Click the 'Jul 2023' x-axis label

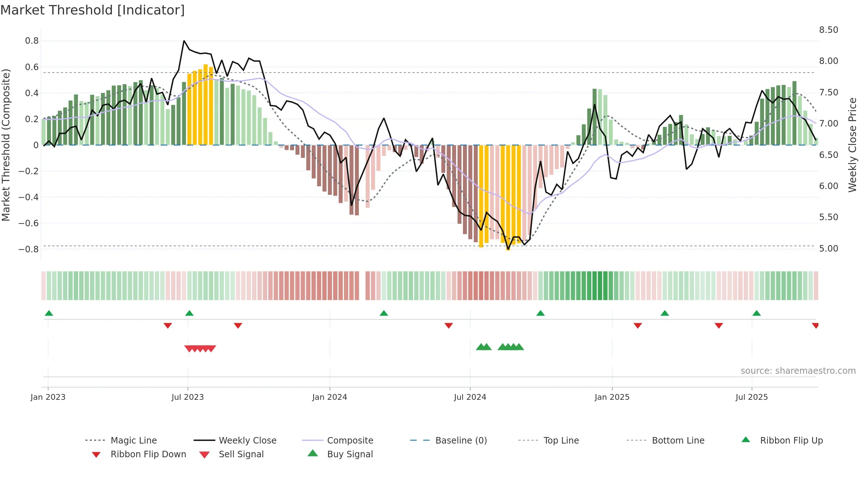coord(188,397)
